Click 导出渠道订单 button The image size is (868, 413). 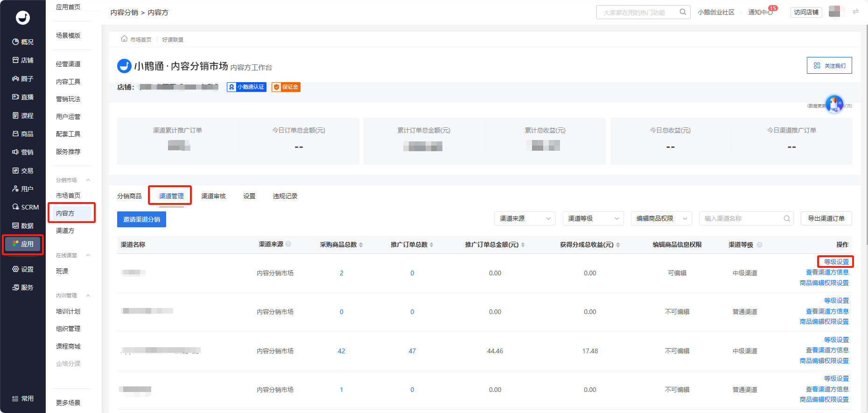tap(826, 218)
